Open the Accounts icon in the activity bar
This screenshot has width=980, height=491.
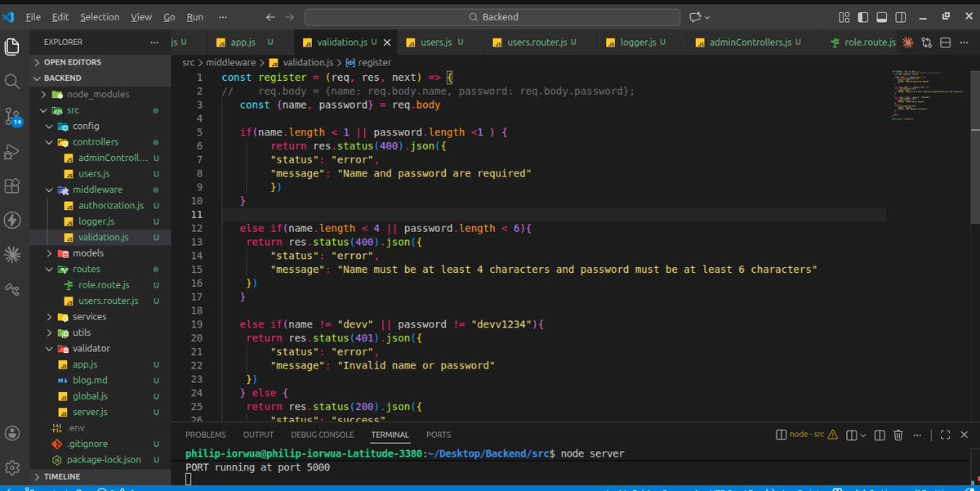click(x=12, y=433)
